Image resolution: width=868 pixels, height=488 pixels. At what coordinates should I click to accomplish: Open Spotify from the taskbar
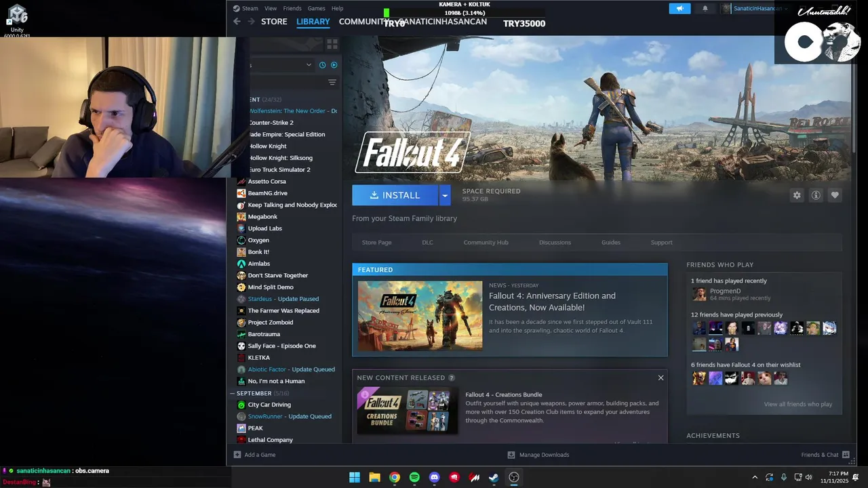[414, 477]
